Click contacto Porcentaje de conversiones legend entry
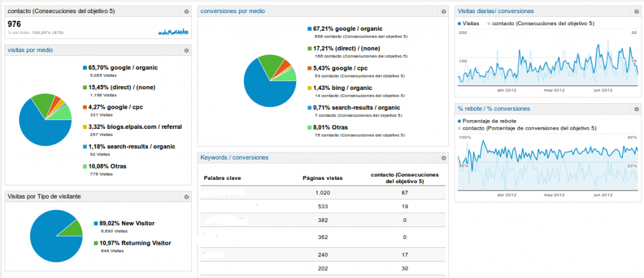The height and width of the screenshot is (278, 644). tap(526, 128)
